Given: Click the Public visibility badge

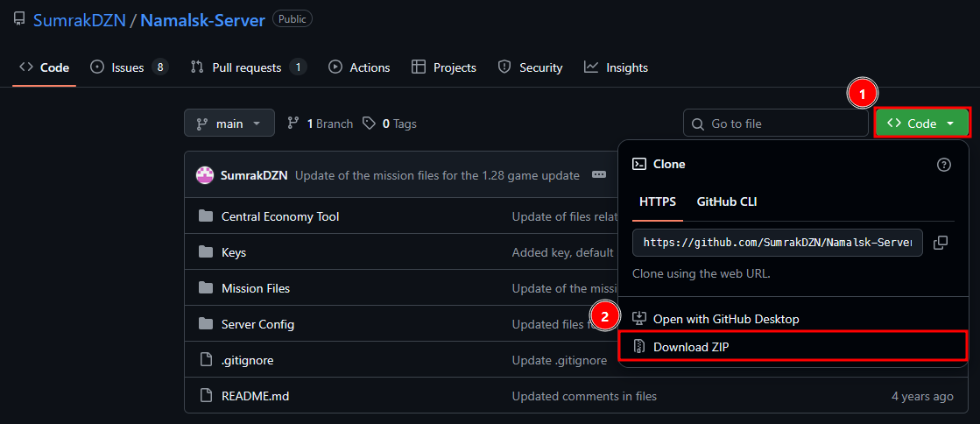Looking at the screenshot, I should [x=293, y=18].
